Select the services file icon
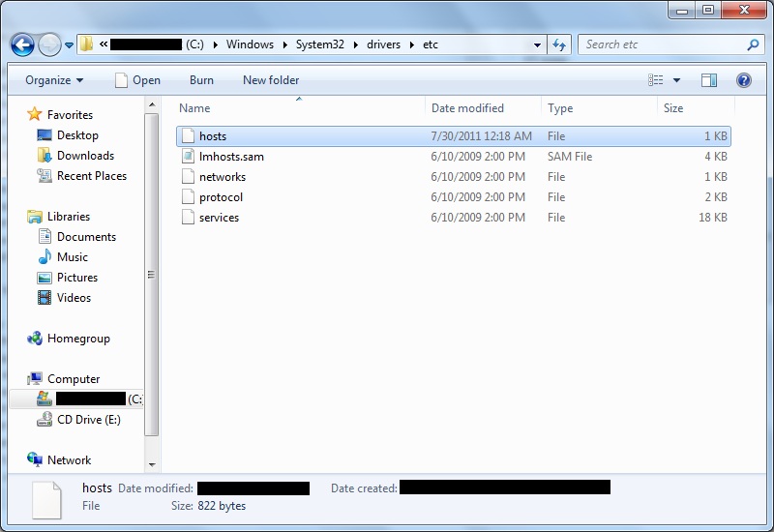The width and height of the screenshot is (774, 532). (188, 217)
